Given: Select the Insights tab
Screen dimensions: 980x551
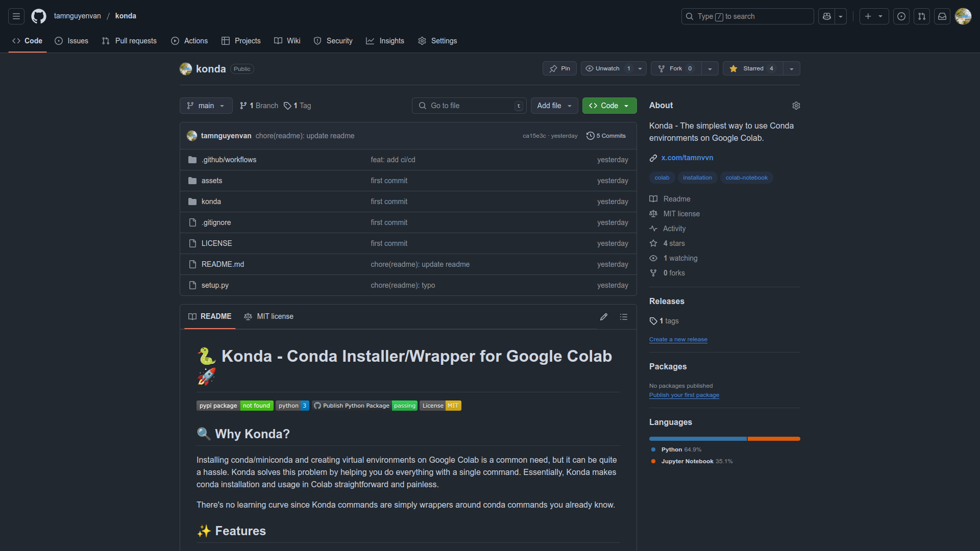Looking at the screenshot, I should pyautogui.click(x=385, y=41).
